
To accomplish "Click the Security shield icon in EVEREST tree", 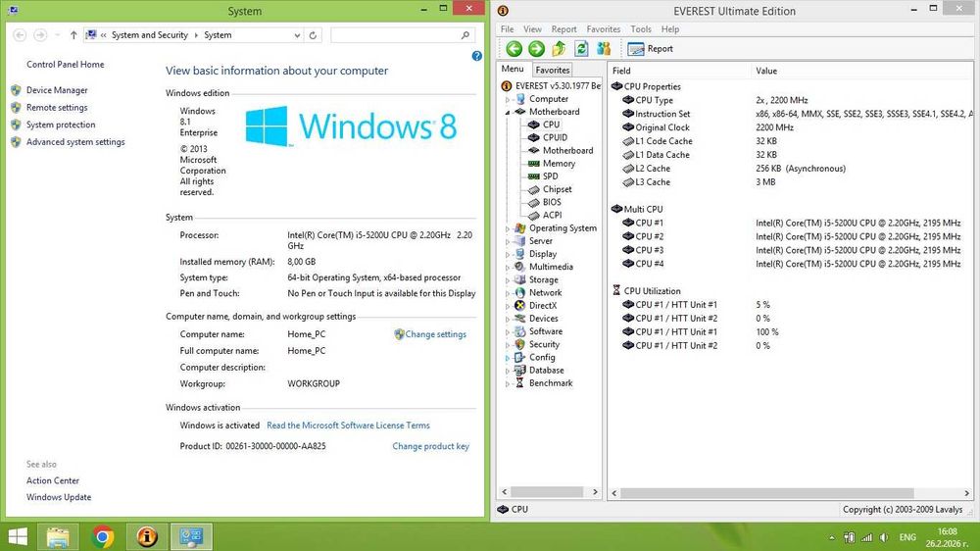I will [x=519, y=344].
